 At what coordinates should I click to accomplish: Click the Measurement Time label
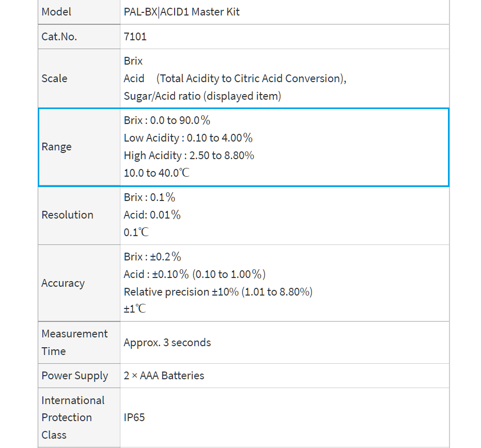click(x=74, y=343)
